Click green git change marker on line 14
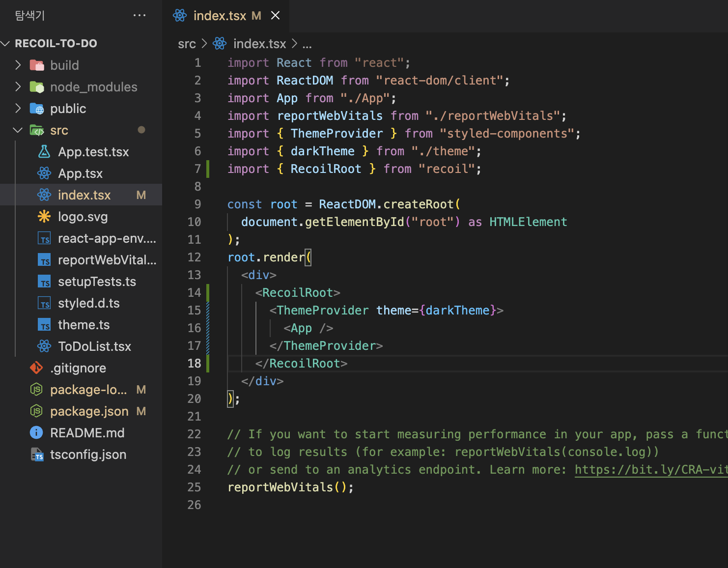This screenshot has width=728, height=568. click(208, 293)
